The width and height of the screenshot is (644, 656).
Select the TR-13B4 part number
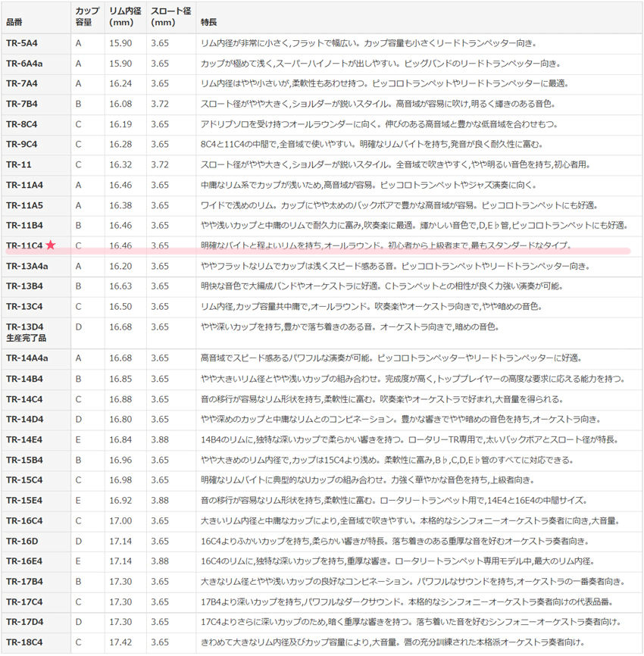(x=25, y=286)
